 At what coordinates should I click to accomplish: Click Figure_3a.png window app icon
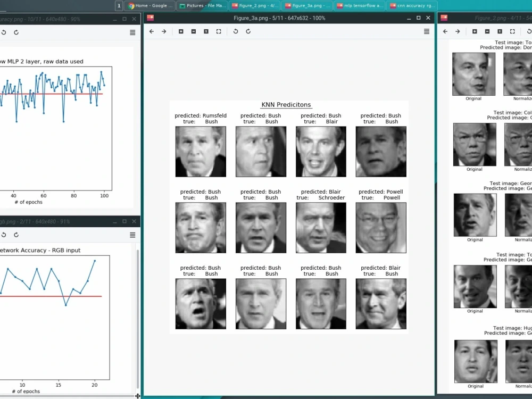tap(151, 18)
